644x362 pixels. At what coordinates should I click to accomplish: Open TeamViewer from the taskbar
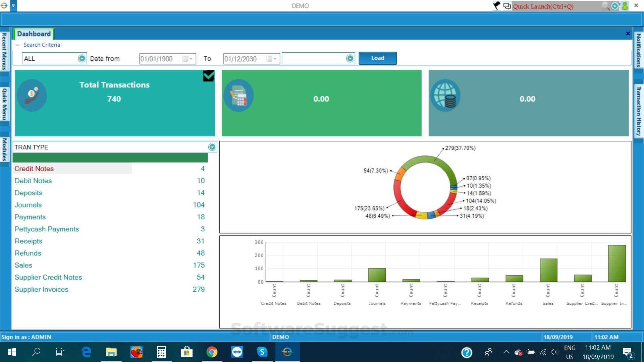[x=237, y=352]
